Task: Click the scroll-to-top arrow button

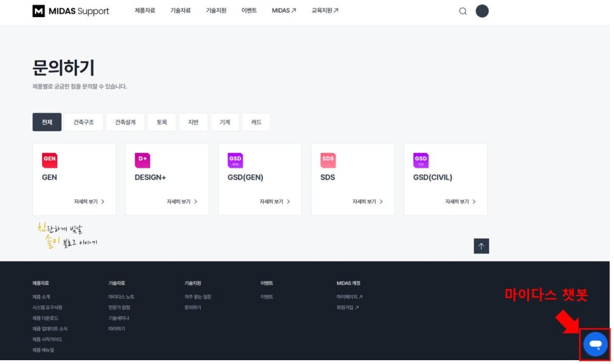Action: 481,246
